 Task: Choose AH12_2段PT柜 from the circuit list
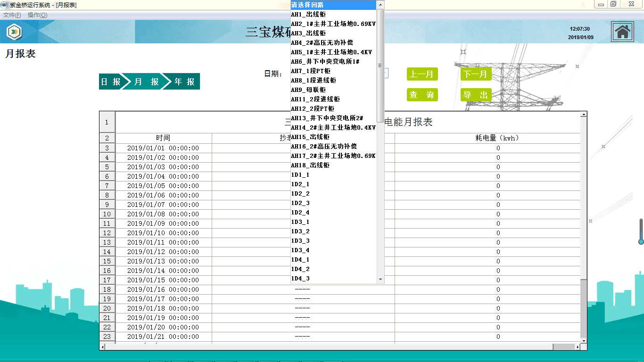pos(313,109)
